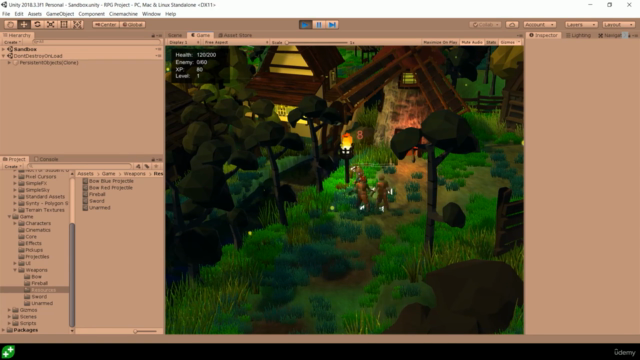Select the Projectiles folder
The width and height of the screenshot is (640, 360).
tap(34, 257)
